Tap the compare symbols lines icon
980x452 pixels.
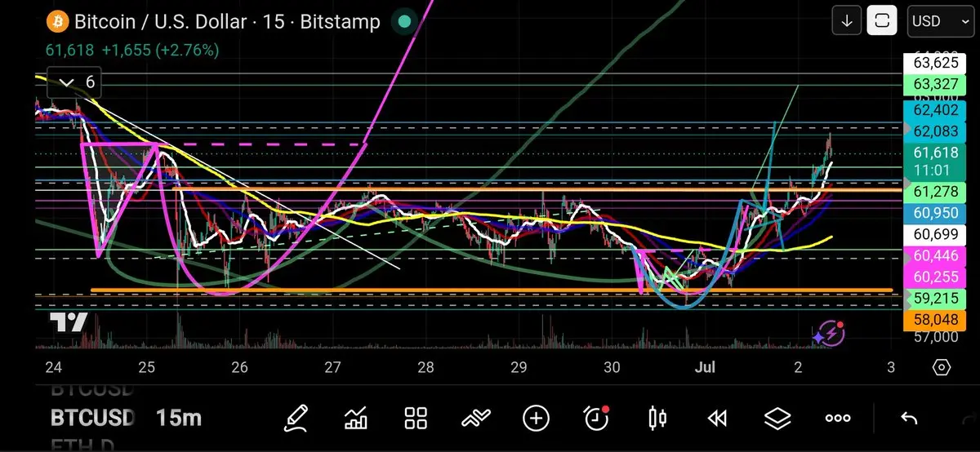tap(476, 419)
